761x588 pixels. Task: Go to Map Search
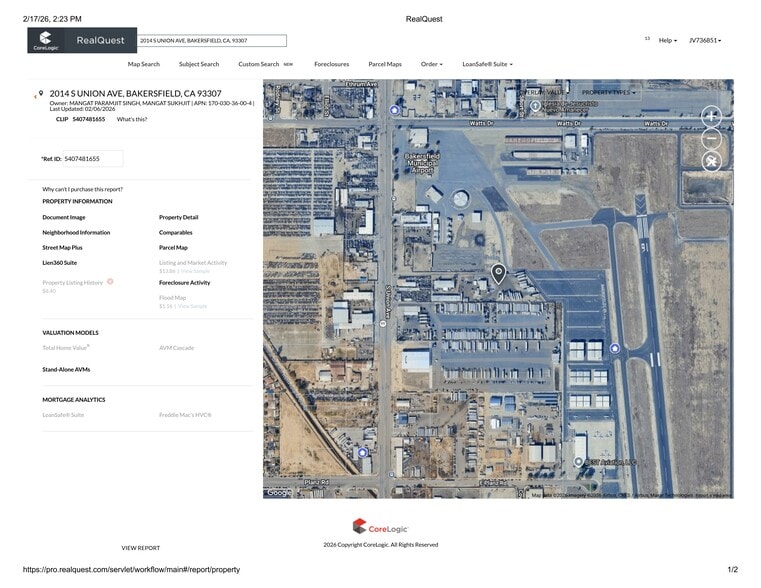click(x=144, y=64)
